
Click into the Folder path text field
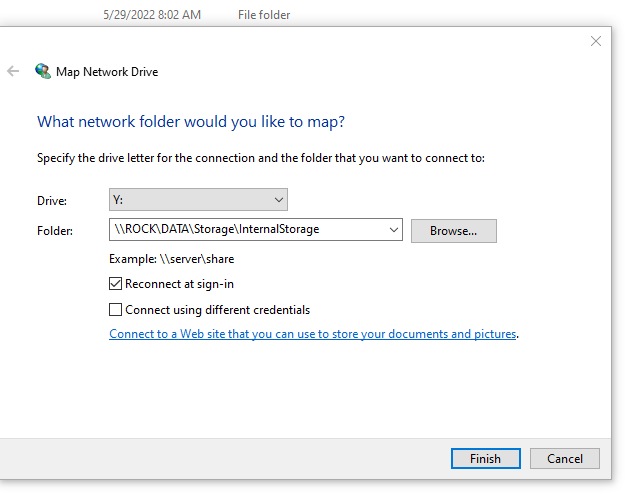point(245,230)
